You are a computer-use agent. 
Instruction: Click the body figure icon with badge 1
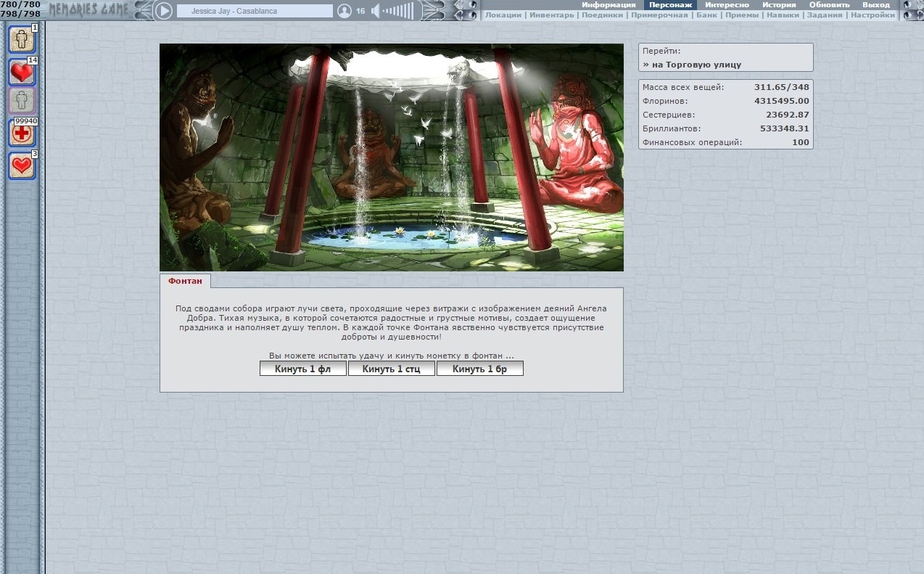click(22, 39)
